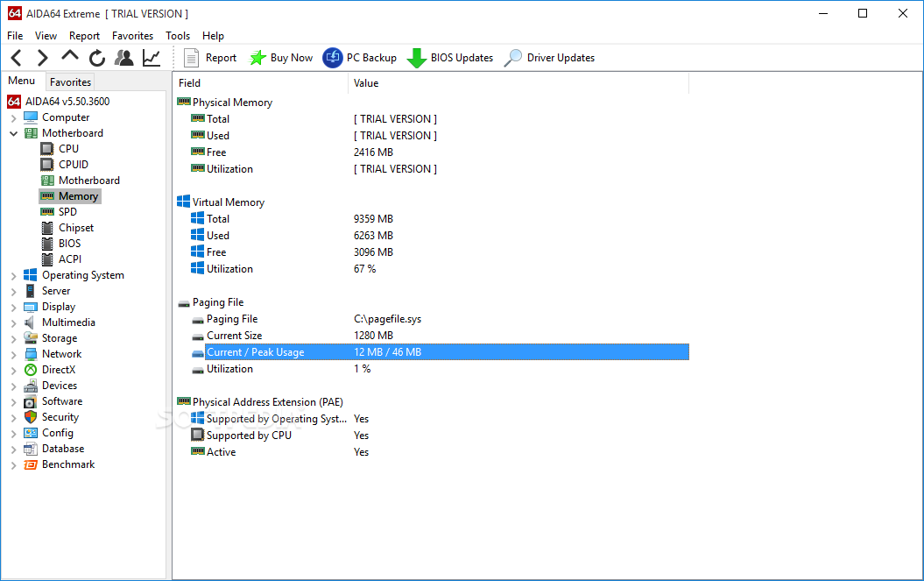The width and height of the screenshot is (924, 581).
Task: Expand the Operating System node
Action: click(x=13, y=275)
